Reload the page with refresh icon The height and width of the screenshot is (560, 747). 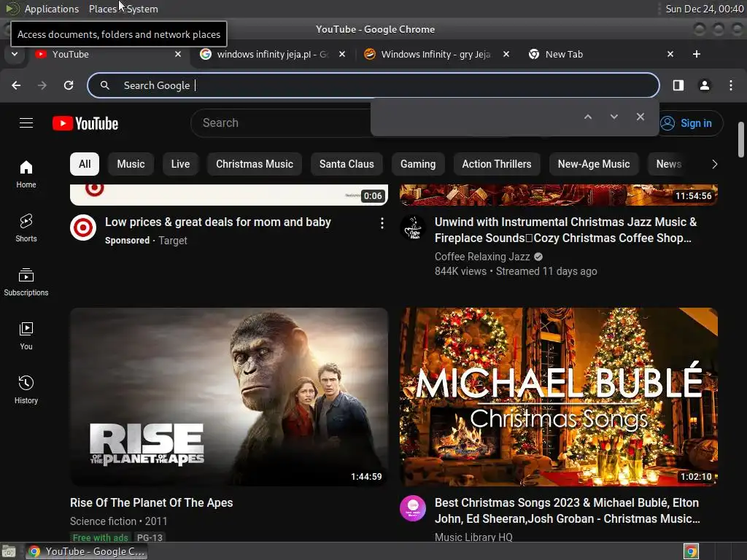[x=69, y=85]
